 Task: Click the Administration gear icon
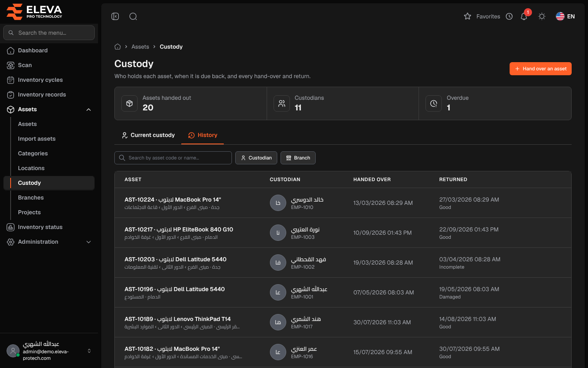(x=11, y=242)
